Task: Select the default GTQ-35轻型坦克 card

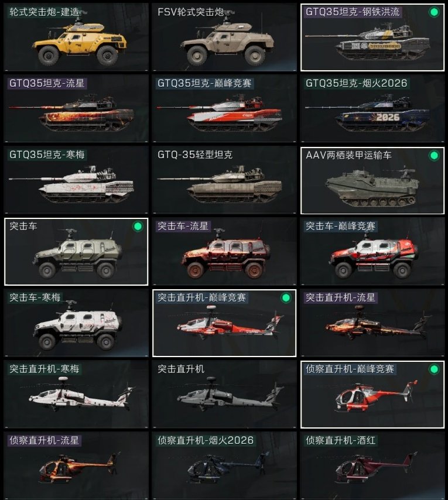Action: click(224, 180)
